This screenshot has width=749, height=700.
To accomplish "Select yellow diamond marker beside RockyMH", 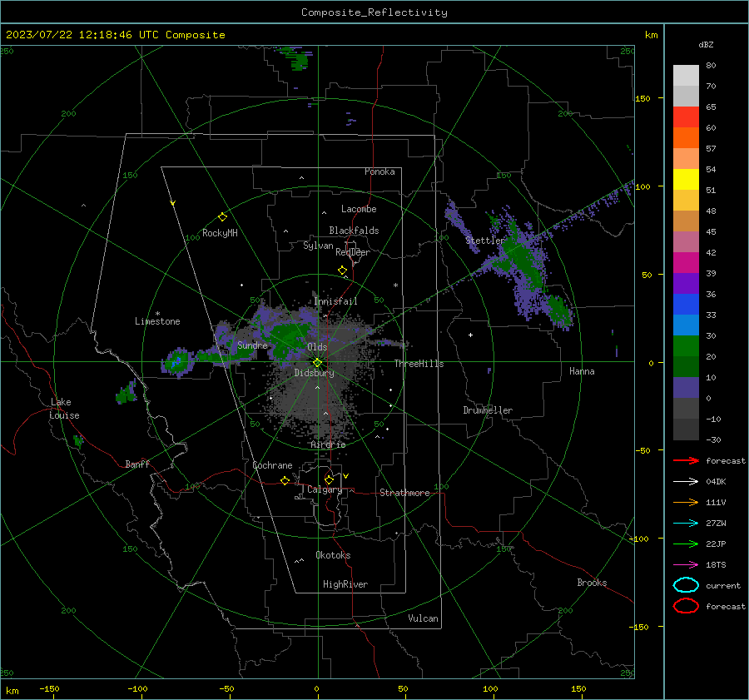I will 222,217.
